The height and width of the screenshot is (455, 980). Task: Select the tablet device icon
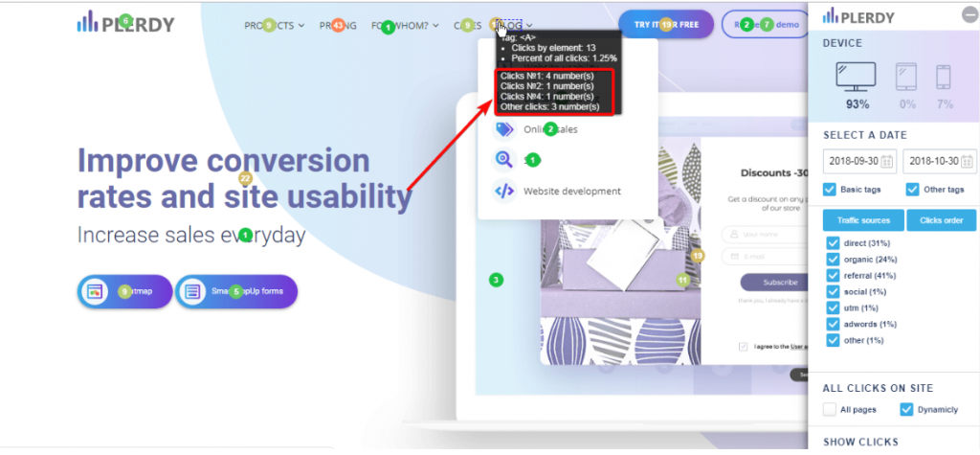click(x=906, y=77)
